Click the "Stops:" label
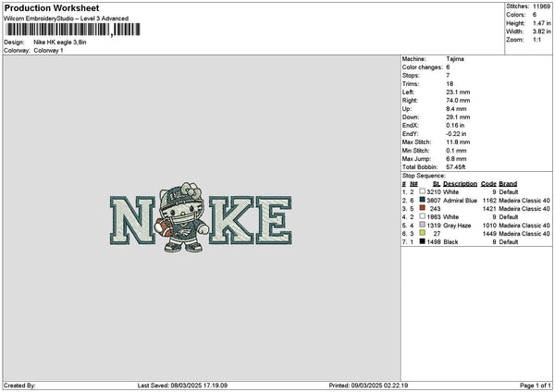This screenshot has height=392, width=555. (x=411, y=76)
